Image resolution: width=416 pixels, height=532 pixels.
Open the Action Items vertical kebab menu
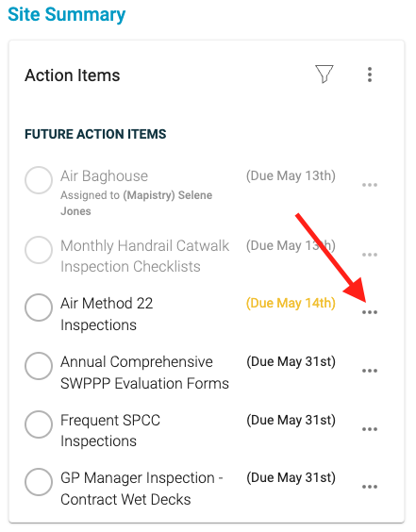[370, 75]
